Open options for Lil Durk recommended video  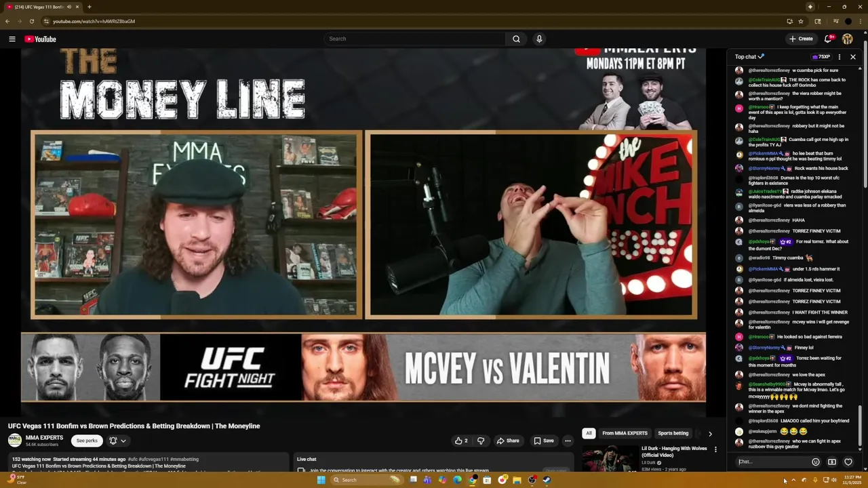pyautogui.click(x=715, y=449)
